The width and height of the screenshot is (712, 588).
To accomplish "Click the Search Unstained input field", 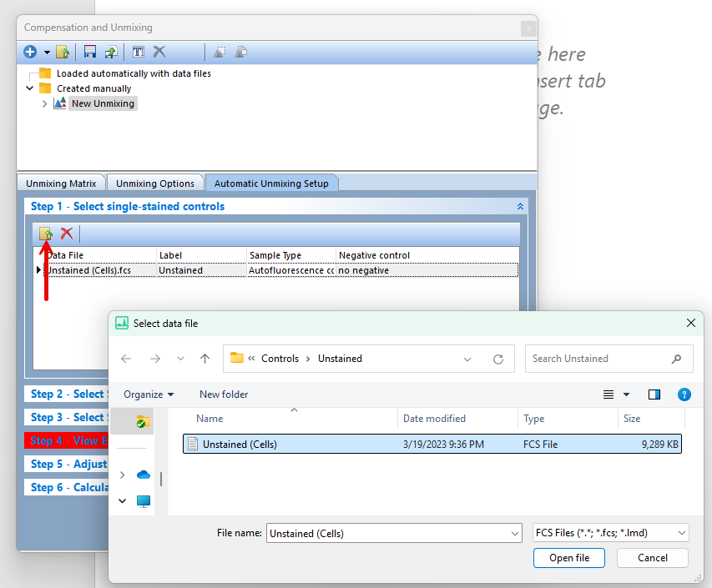I will coord(599,359).
